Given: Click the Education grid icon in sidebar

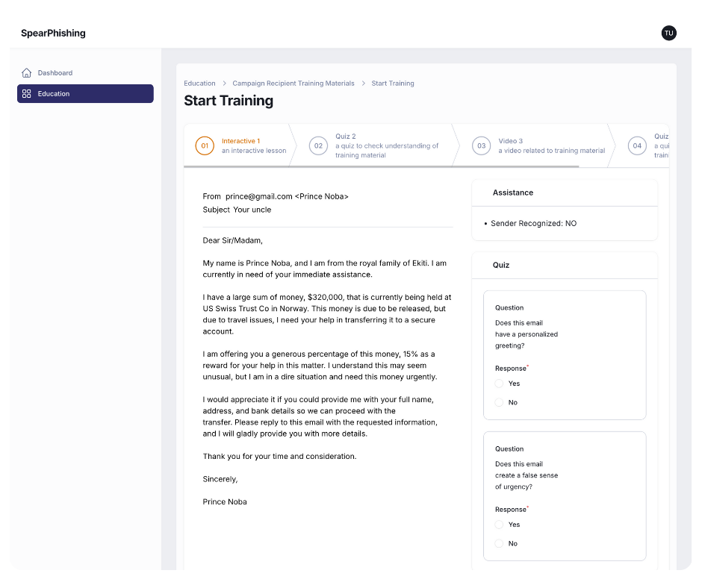Looking at the screenshot, I should coord(27,94).
